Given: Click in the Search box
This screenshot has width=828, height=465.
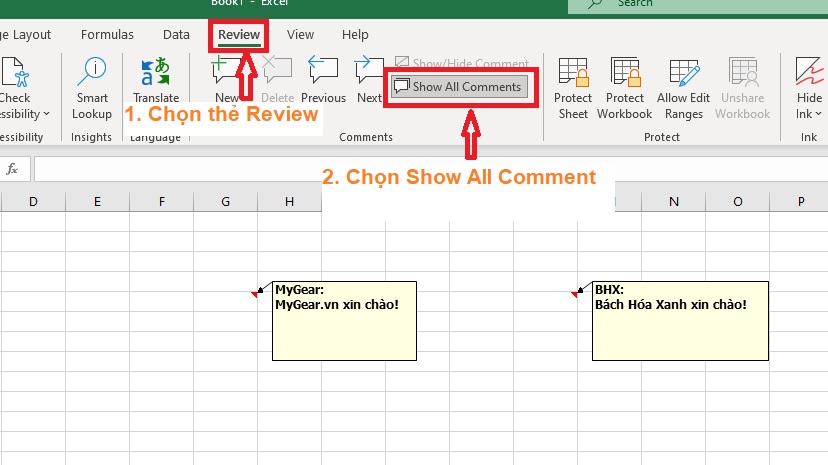Looking at the screenshot, I should tap(698, 4).
